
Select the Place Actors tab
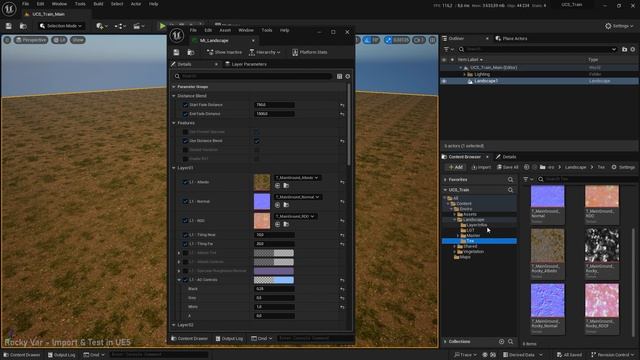coord(511,38)
